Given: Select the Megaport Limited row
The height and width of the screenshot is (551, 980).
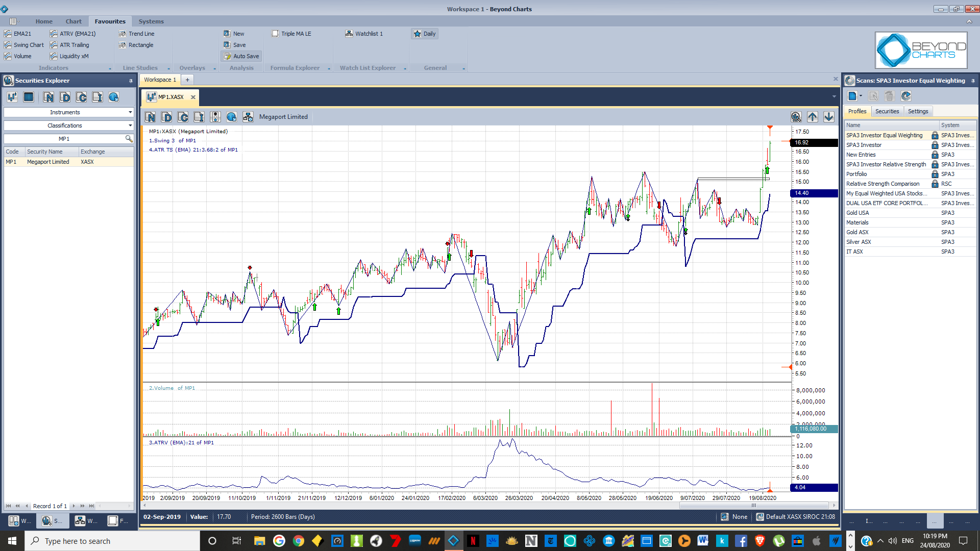Looking at the screenshot, I should [68, 162].
